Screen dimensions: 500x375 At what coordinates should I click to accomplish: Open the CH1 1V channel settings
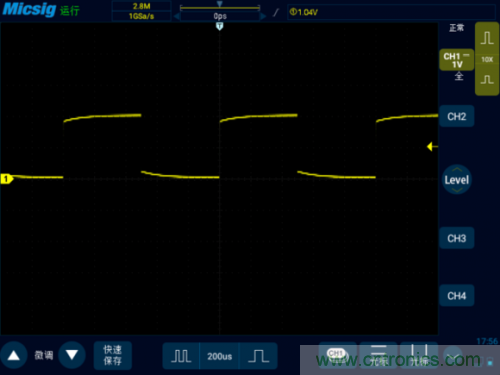pyautogui.click(x=457, y=60)
